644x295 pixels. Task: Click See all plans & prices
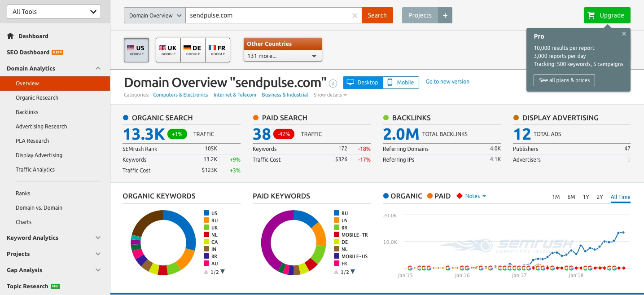564,80
